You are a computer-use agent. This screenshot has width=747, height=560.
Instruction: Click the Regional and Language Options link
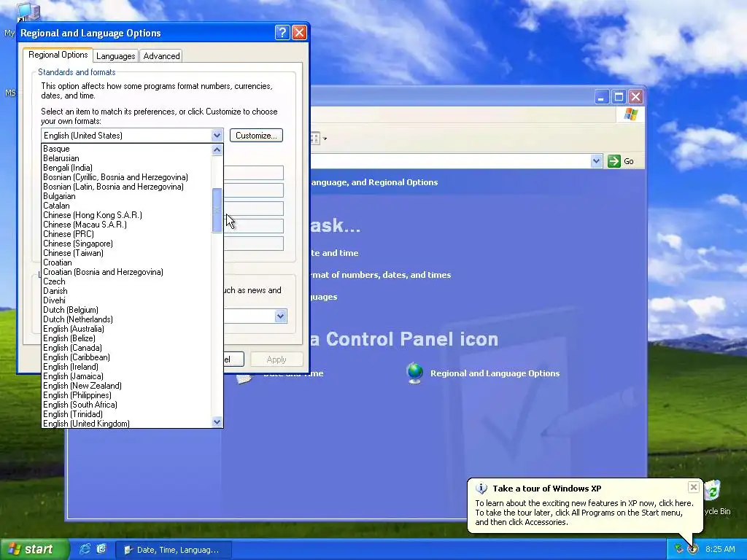[x=495, y=373]
